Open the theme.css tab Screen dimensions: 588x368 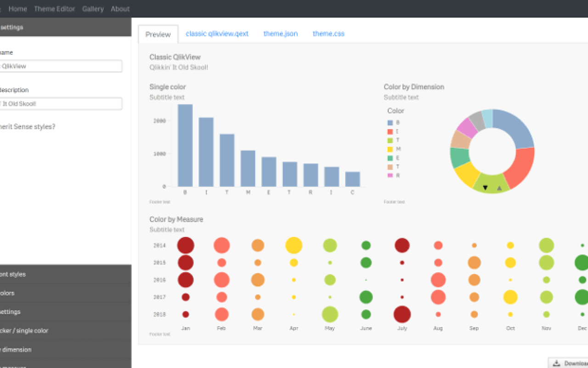coord(328,34)
